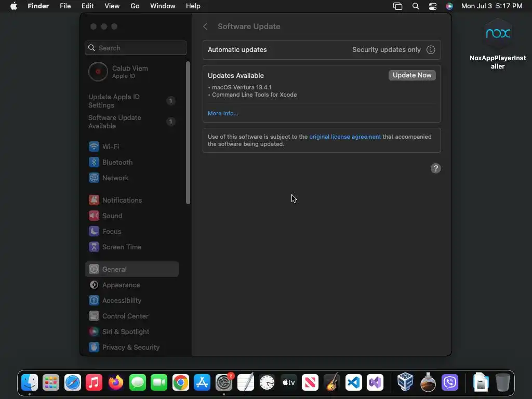The width and height of the screenshot is (532, 399).
Task: Click the settings Search field
Action: (x=136, y=48)
